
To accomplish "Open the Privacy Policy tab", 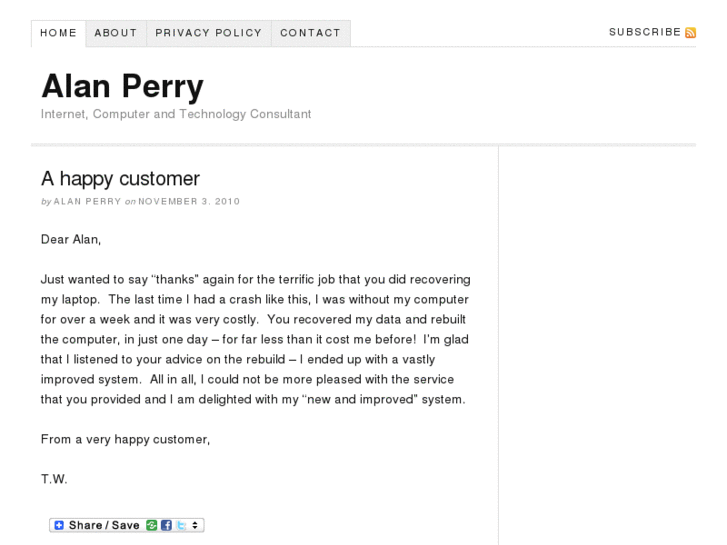I will click(x=208, y=33).
